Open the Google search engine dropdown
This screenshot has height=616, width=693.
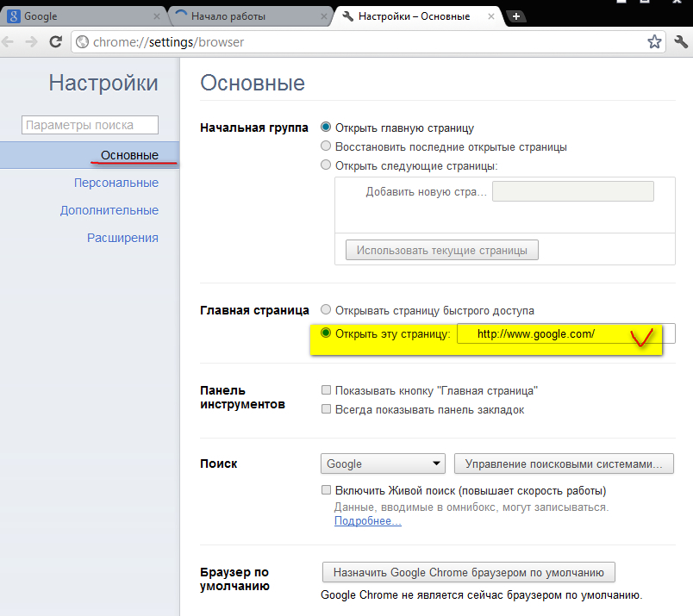point(383,464)
